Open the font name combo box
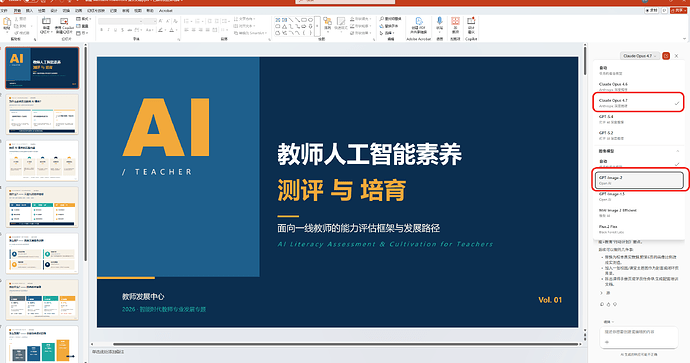 120,21
